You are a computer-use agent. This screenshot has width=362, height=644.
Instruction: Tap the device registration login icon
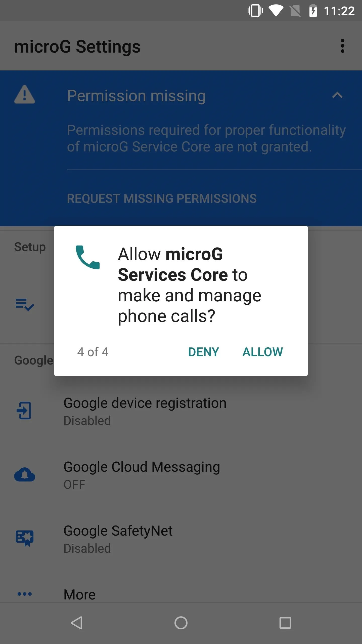[24, 411]
